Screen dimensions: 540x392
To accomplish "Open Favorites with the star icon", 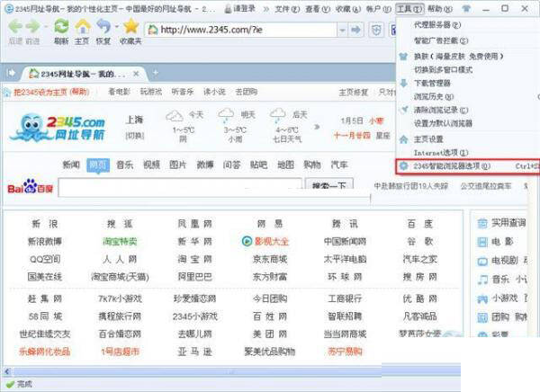I will coord(131,26).
